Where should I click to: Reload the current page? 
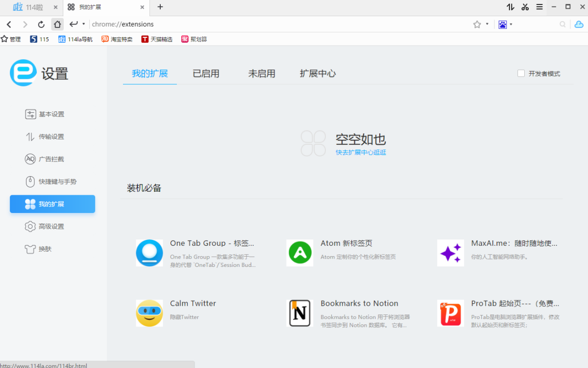[41, 24]
